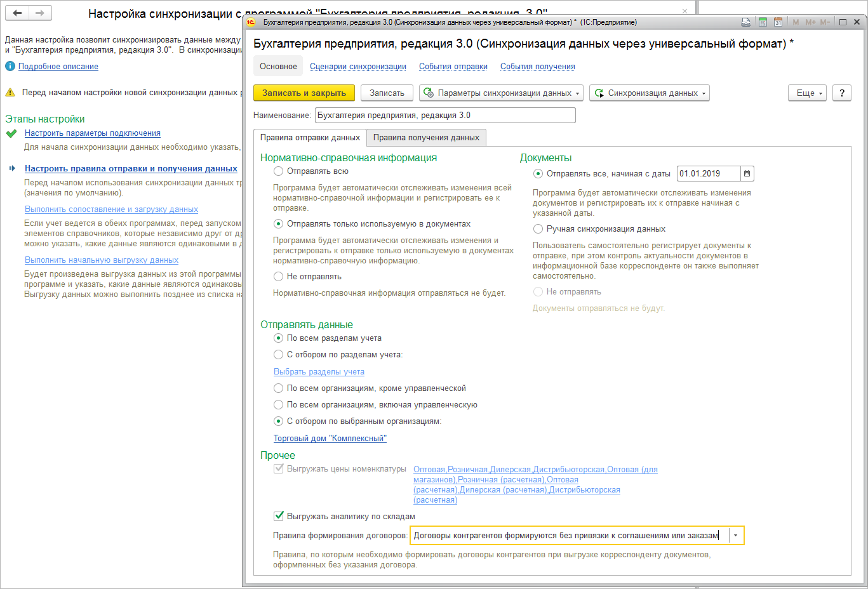Open the Еще menu dropdown
Viewport: 868px width, 589px height.
point(807,93)
